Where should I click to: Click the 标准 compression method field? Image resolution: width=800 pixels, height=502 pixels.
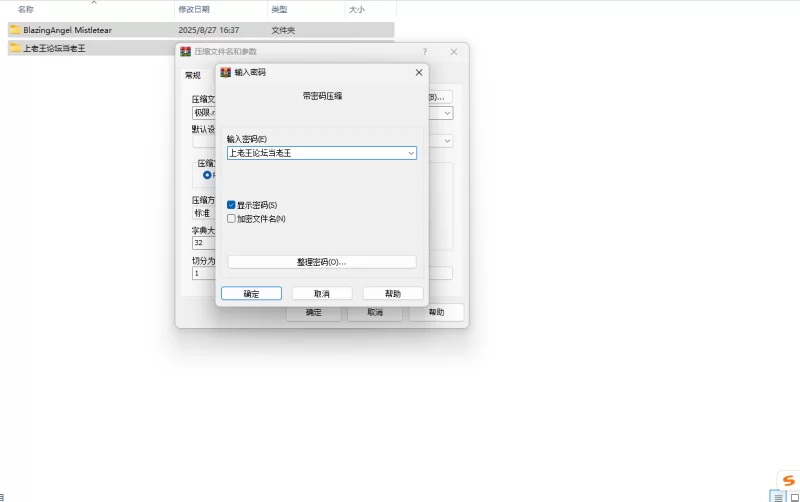pyautogui.click(x=204, y=213)
